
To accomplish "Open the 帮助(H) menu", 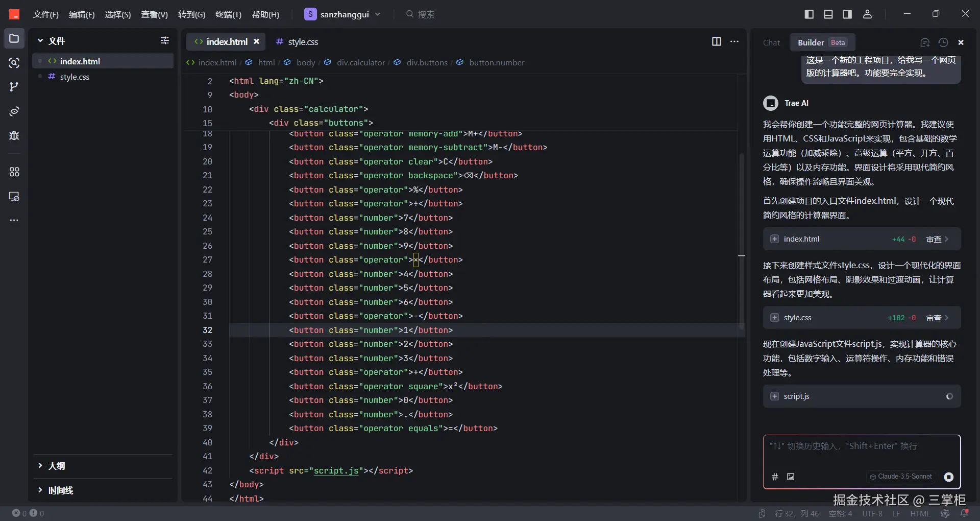I will click(265, 14).
